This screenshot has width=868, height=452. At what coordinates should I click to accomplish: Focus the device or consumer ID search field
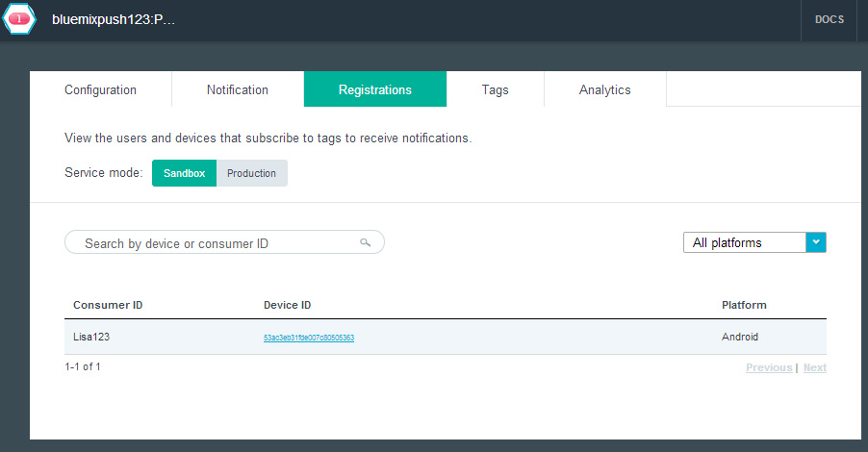click(x=217, y=243)
